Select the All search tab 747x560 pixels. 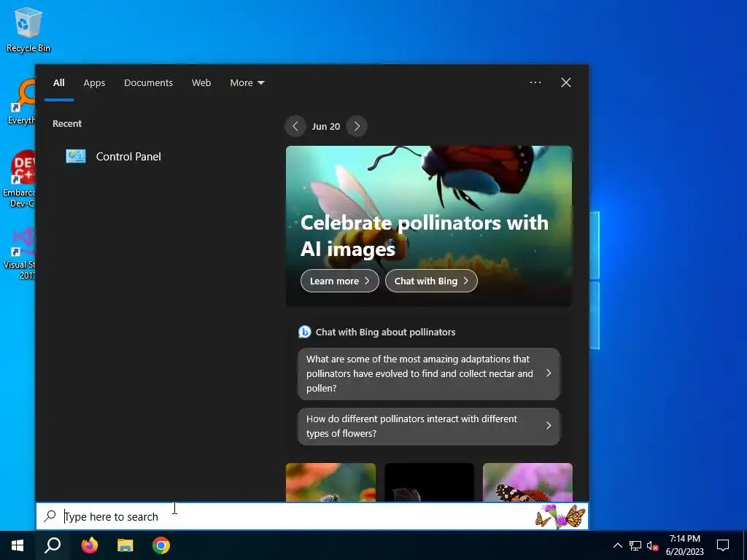tap(58, 83)
